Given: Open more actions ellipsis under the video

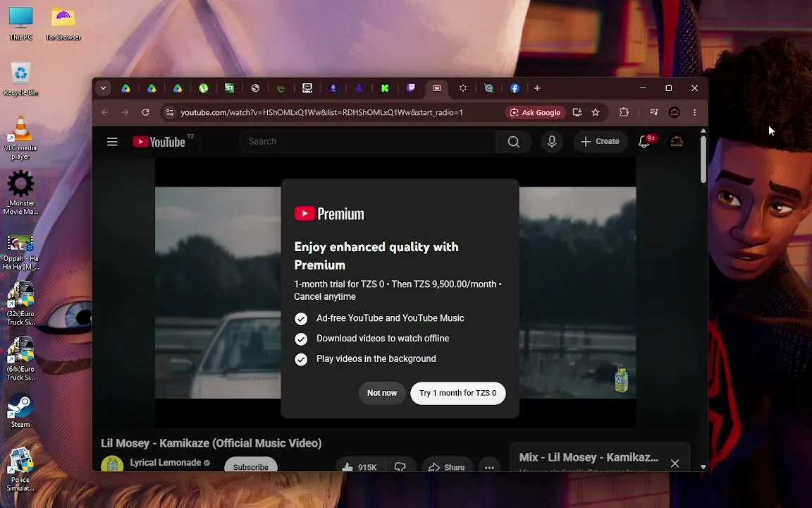Looking at the screenshot, I should [x=489, y=467].
